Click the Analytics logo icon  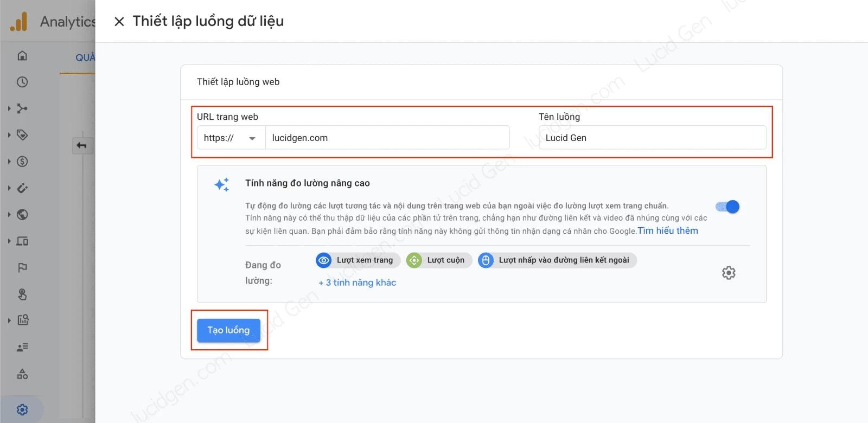click(x=18, y=22)
